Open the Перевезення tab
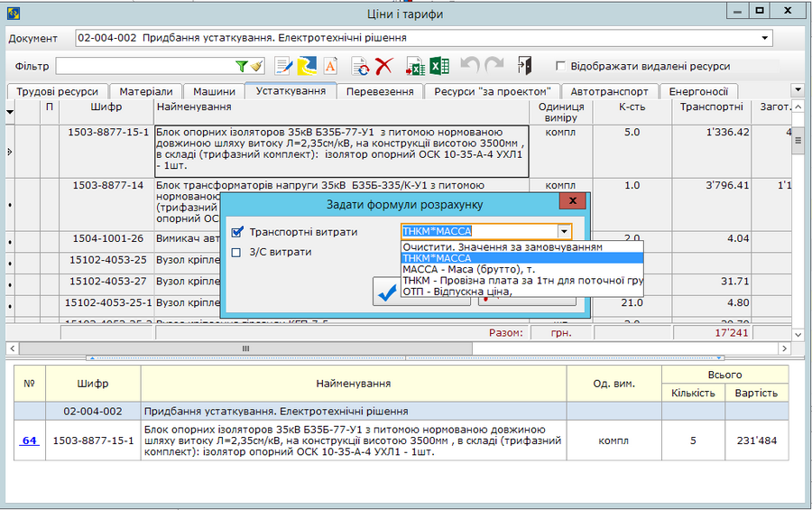The width and height of the screenshot is (812, 510). coord(380,91)
